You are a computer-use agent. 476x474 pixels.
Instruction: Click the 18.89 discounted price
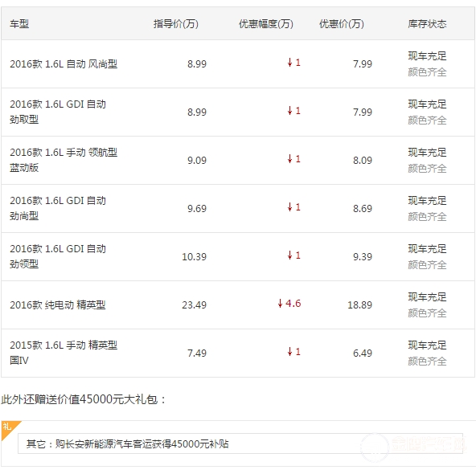[x=359, y=304]
